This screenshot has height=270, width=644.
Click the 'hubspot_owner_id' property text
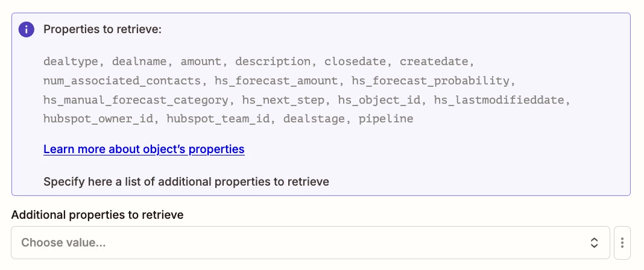click(98, 119)
